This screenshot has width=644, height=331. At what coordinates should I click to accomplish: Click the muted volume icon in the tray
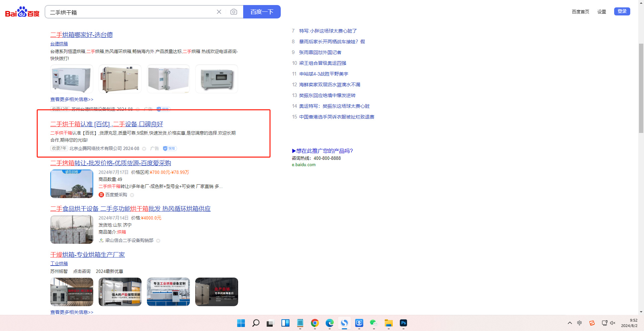click(x=612, y=323)
